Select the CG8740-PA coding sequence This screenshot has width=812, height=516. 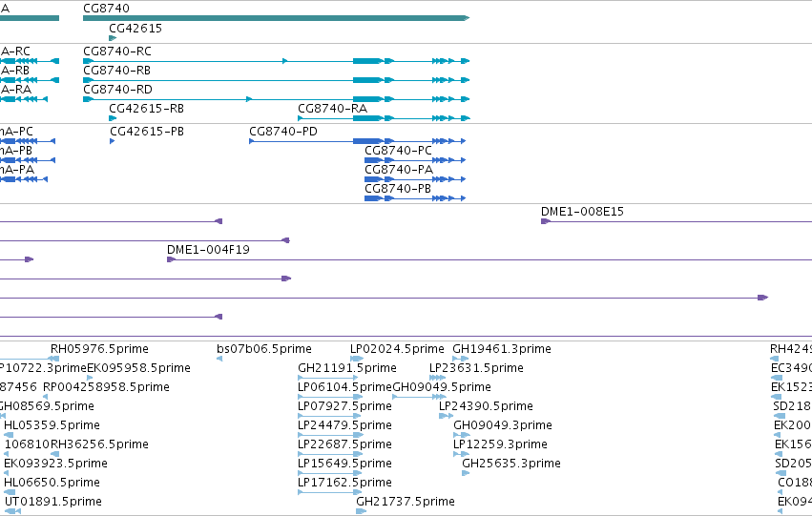pyautogui.click(x=415, y=179)
